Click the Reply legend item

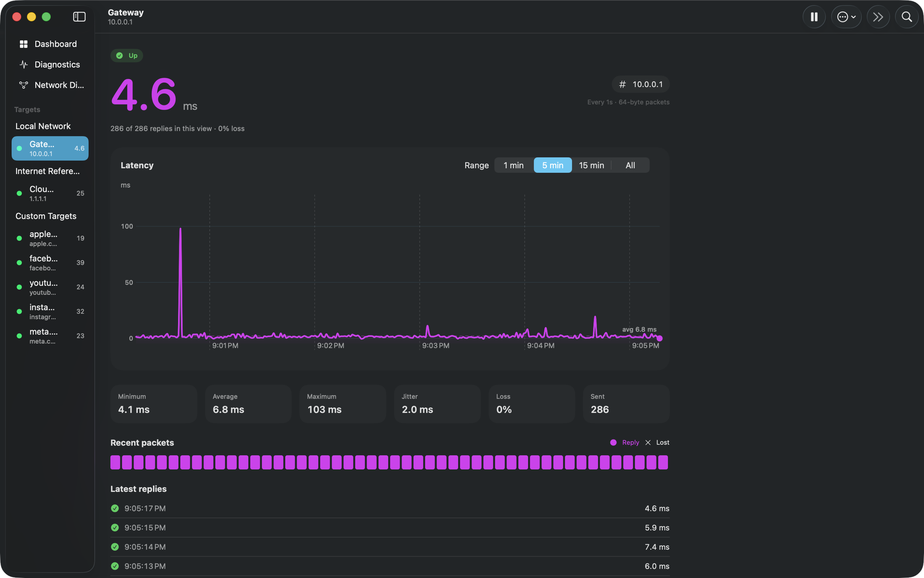625,443
